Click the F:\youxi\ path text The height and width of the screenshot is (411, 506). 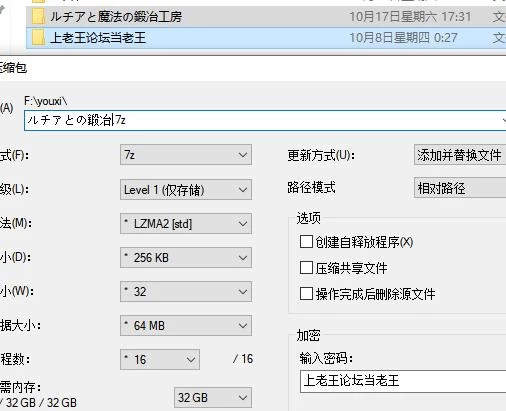click(x=45, y=101)
